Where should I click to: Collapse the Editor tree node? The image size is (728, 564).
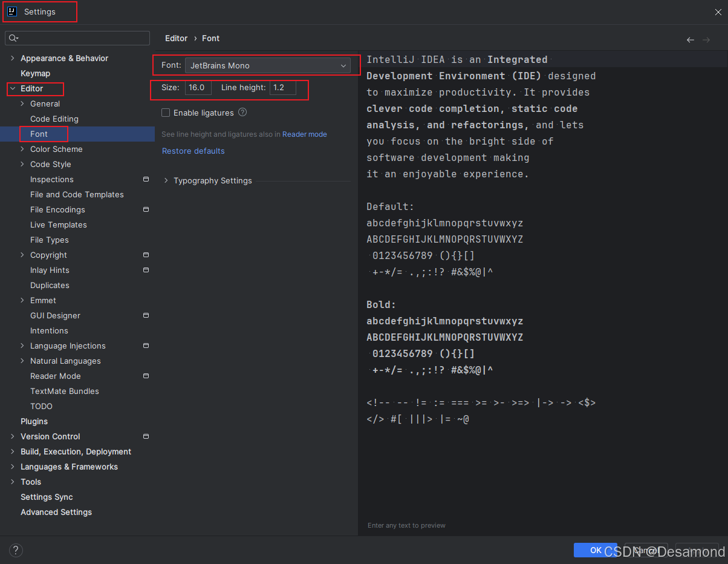click(13, 88)
